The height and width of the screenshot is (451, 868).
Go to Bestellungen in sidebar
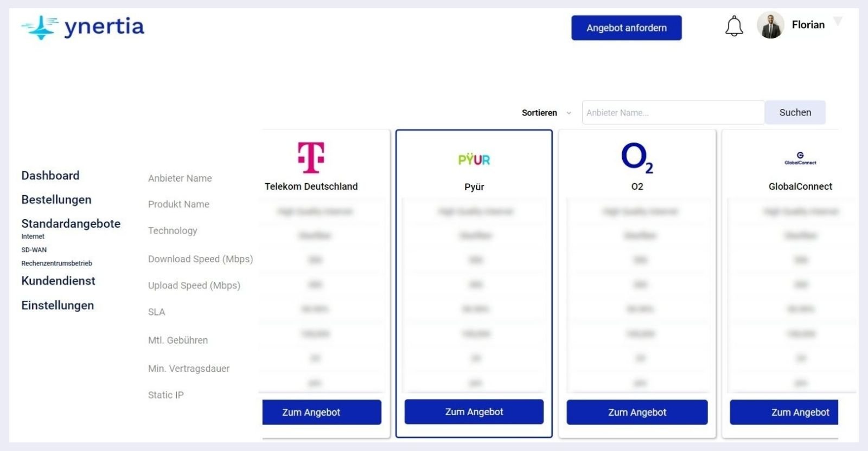pyautogui.click(x=56, y=199)
